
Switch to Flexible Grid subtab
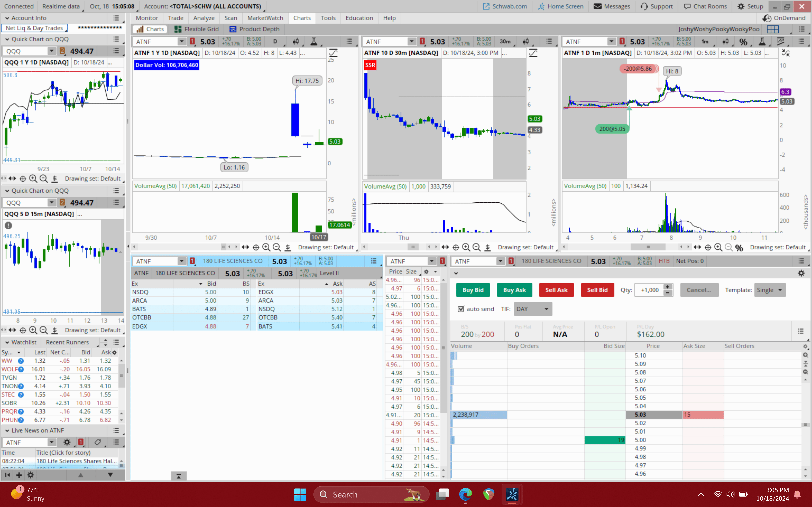[197, 29]
